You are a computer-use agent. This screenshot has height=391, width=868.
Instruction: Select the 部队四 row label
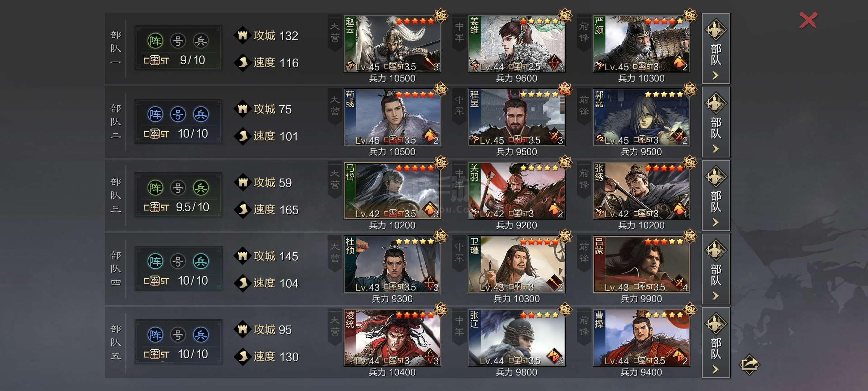116,269
